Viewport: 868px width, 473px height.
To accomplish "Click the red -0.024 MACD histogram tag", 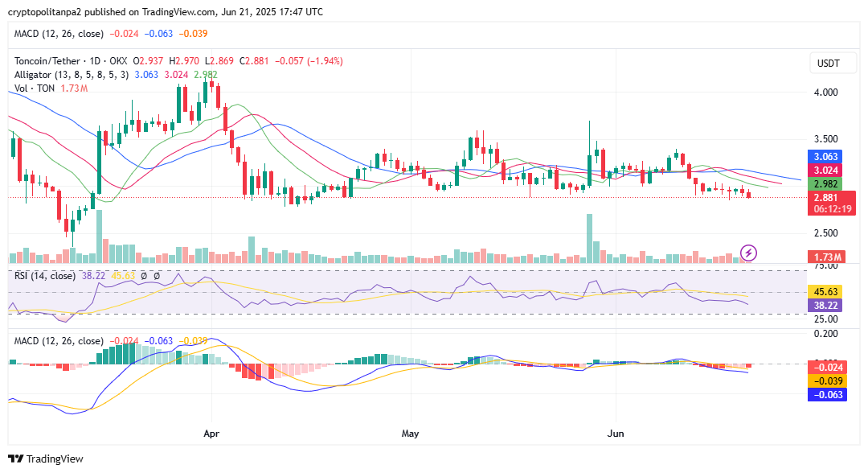I will (x=827, y=367).
